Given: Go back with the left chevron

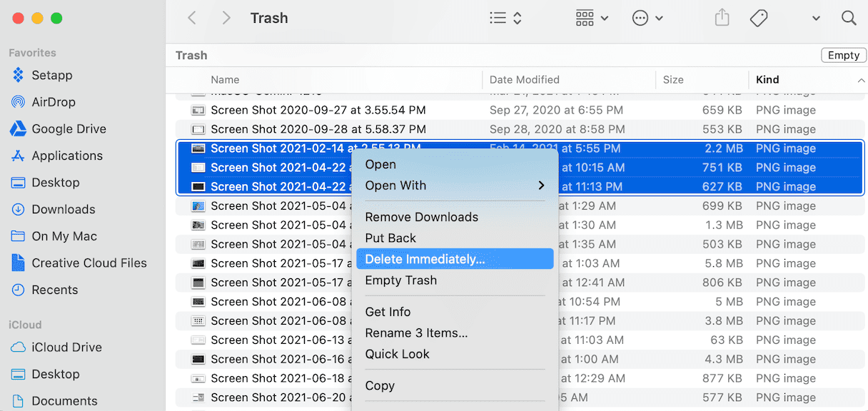Looking at the screenshot, I should coord(192,19).
